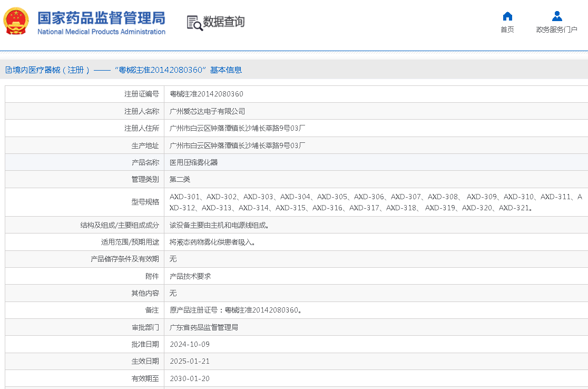Click the small document icon before breadcrumb

[x=8, y=70]
